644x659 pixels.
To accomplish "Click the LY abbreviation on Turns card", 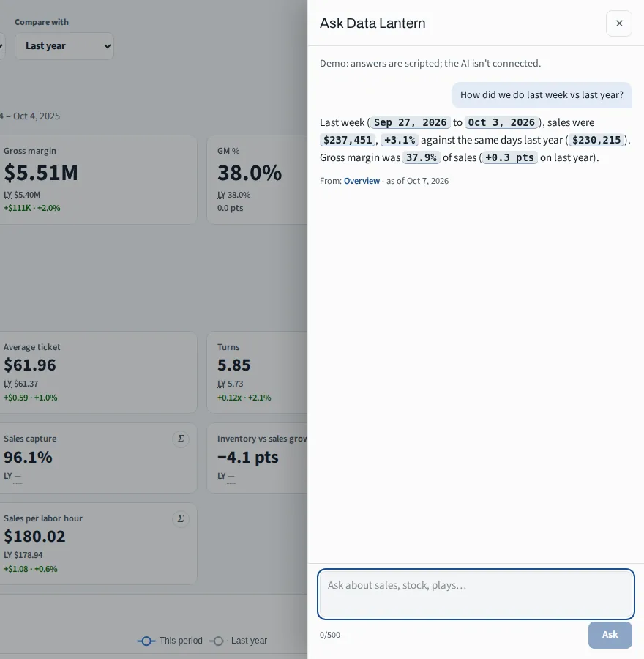I will click(222, 384).
